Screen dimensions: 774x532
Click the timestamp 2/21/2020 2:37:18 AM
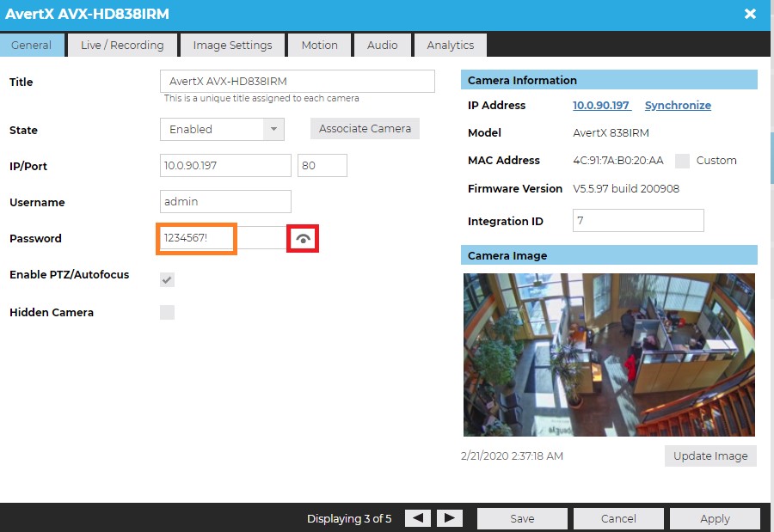point(512,456)
